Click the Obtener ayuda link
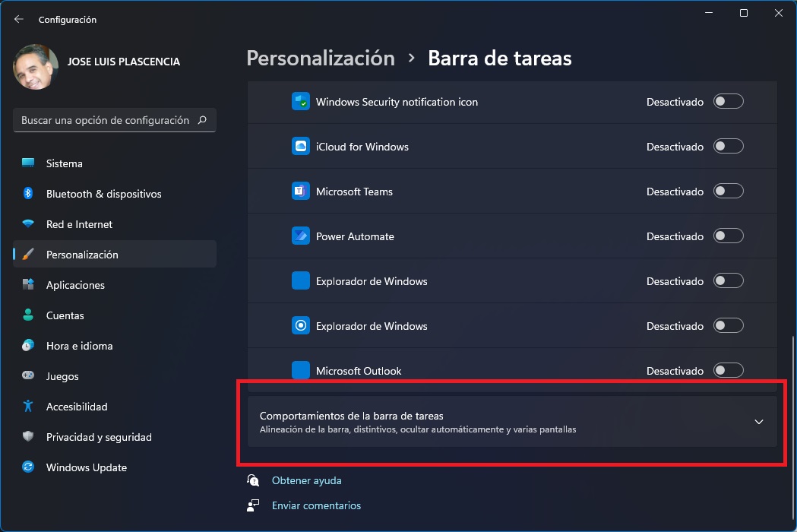Image resolution: width=797 pixels, height=532 pixels. coord(306,480)
